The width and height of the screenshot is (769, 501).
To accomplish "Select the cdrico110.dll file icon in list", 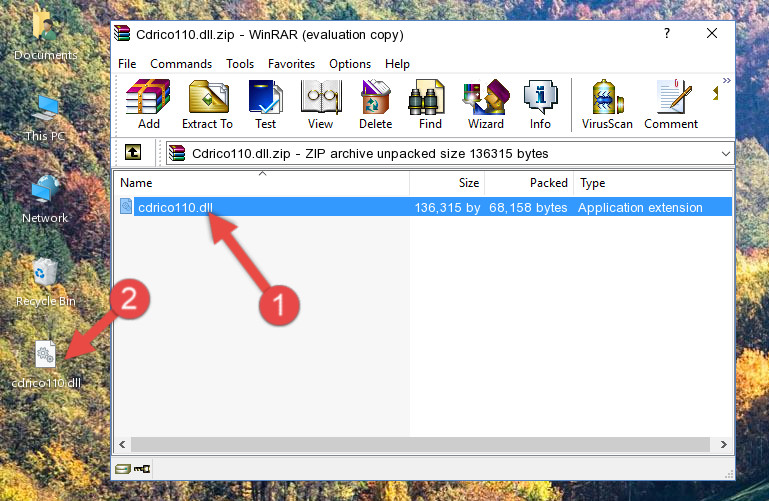I will tap(126, 206).
